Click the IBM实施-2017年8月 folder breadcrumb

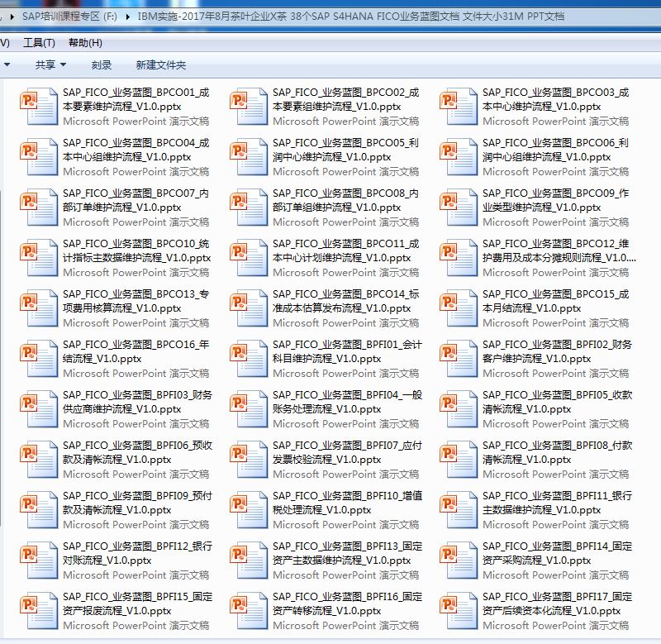350,17
